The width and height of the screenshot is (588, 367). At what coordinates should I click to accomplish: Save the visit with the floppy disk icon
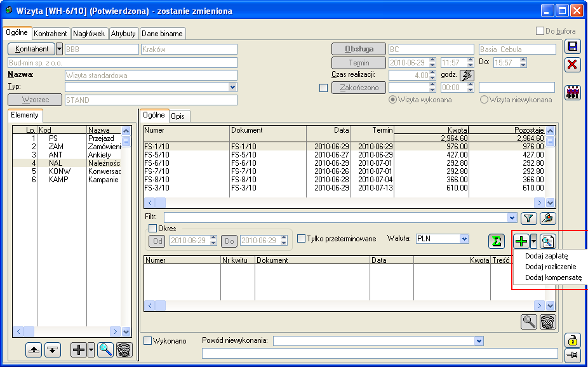(572, 47)
